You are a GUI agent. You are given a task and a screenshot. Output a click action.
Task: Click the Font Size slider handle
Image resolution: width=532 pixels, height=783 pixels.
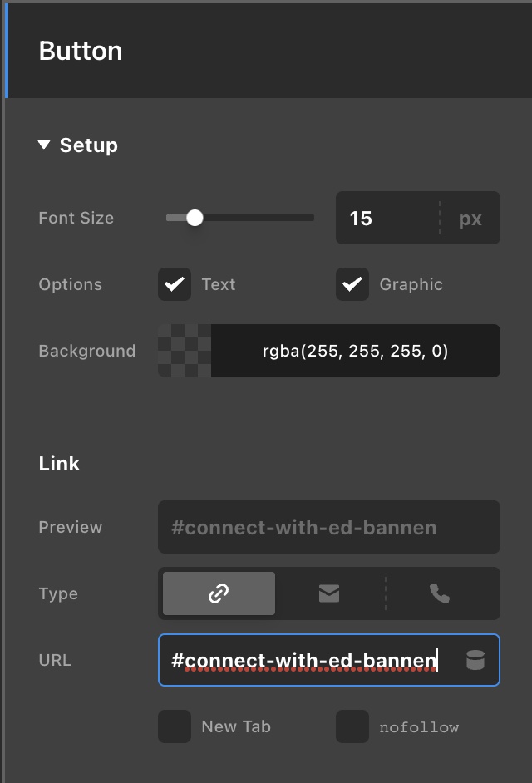195,218
